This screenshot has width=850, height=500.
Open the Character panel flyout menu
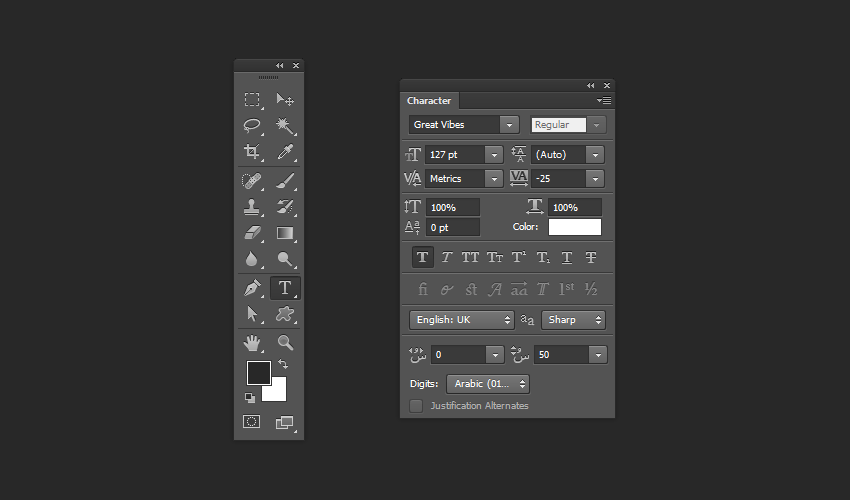click(604, 100)
